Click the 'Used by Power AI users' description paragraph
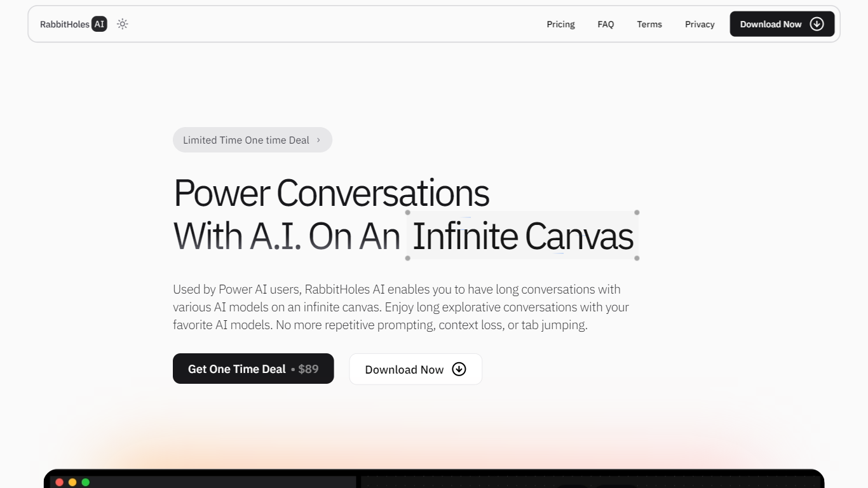Viewport: 868px width, 488px height. (401, 307)
